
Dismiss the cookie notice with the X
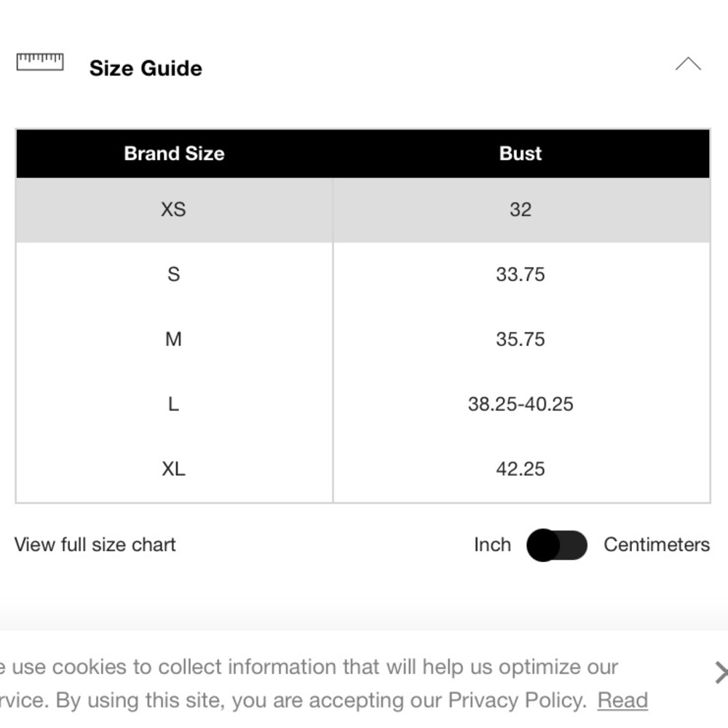point(720,673)
